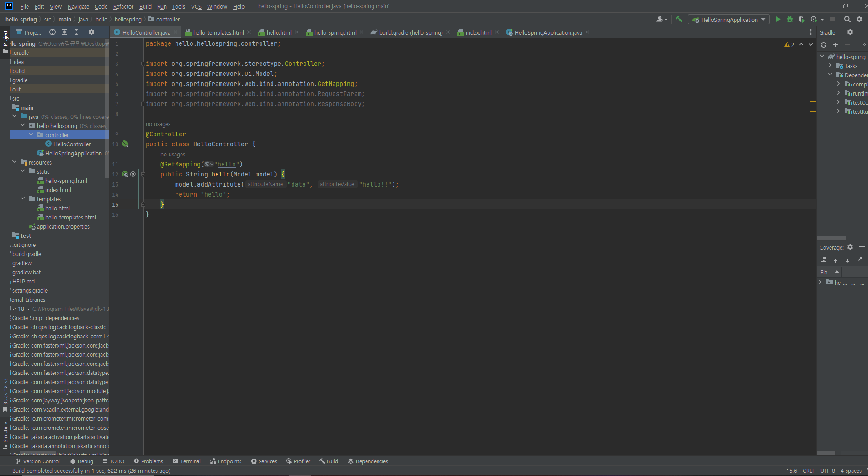
Task: Expand Tasks node in Gradle panel
Action: (x=831, y=65)
